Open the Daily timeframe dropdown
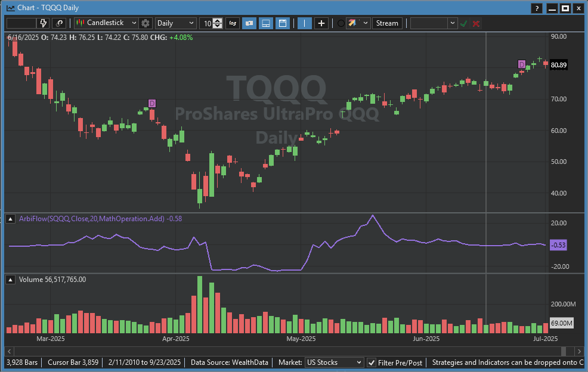 pos(175,23)
